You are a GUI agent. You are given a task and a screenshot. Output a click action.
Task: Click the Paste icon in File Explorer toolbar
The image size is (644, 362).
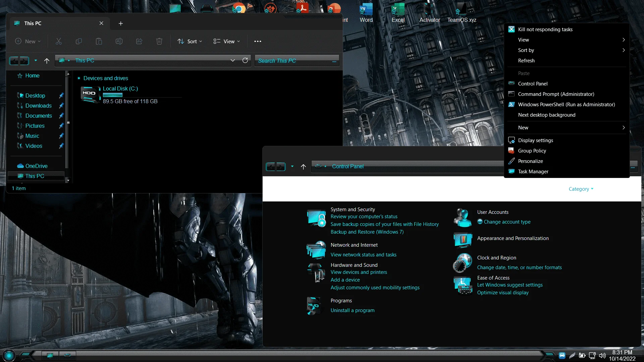99,41
